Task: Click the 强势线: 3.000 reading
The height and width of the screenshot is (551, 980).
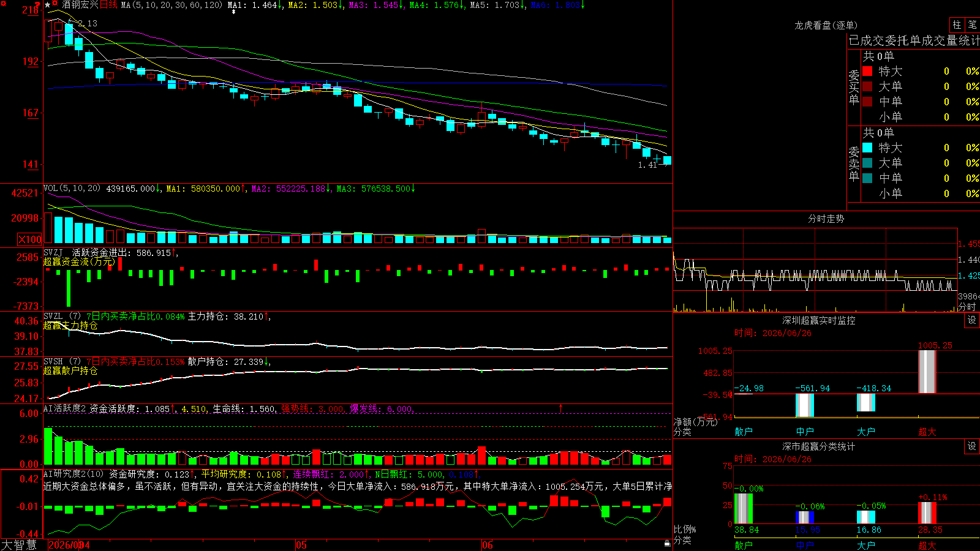Action: (x=312, y=409)
